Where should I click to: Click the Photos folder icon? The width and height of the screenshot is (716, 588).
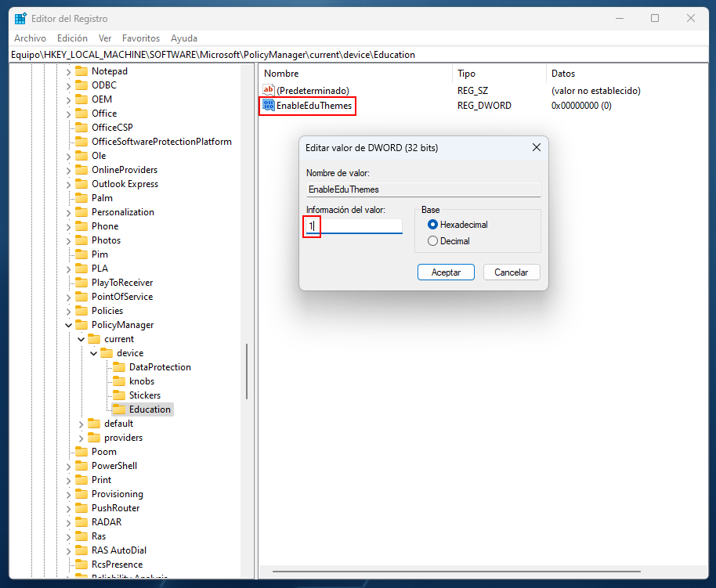81,240
